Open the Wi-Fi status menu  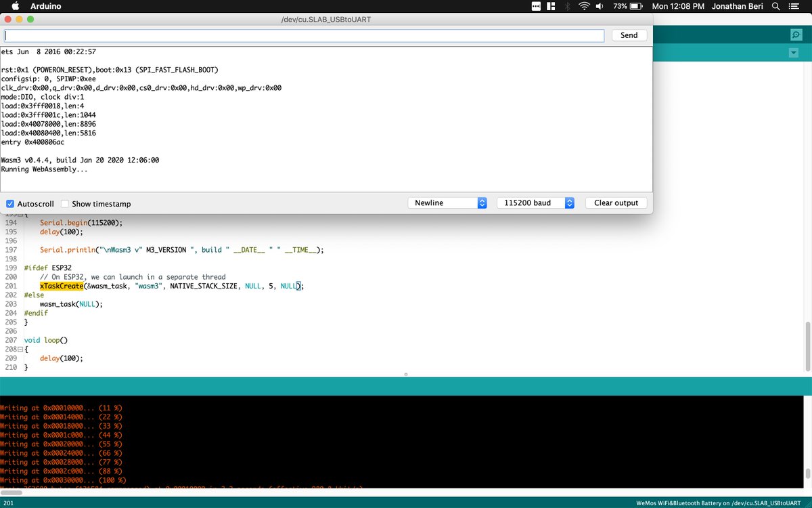(x=584, y=6)
